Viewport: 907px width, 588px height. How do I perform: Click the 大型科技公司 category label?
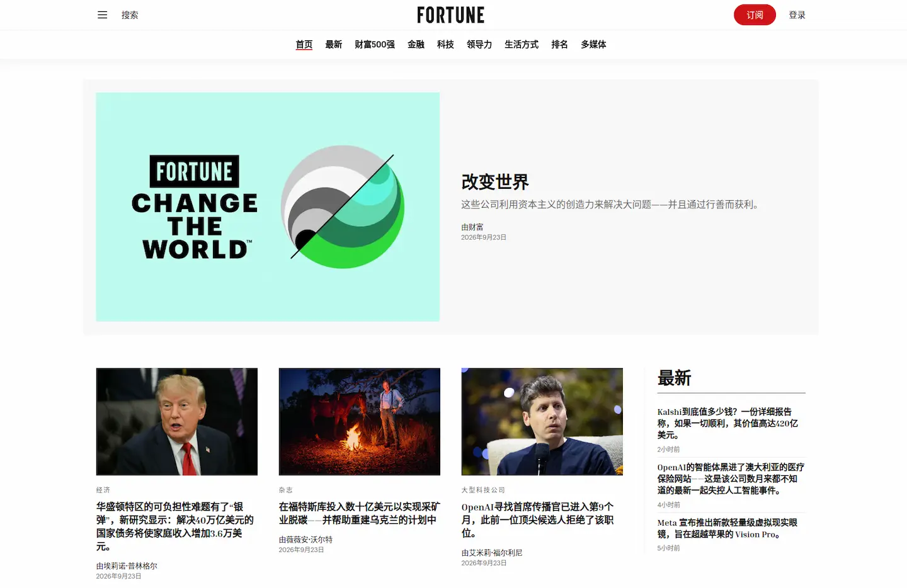[x=483, y=490]
